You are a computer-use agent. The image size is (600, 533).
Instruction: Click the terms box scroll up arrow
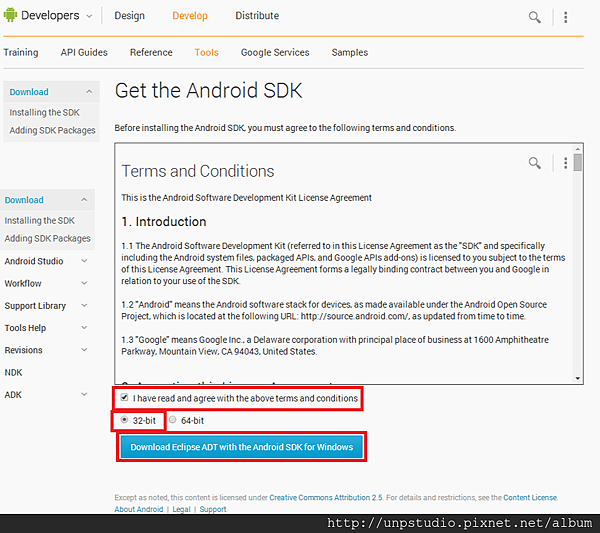click(578, 148)
